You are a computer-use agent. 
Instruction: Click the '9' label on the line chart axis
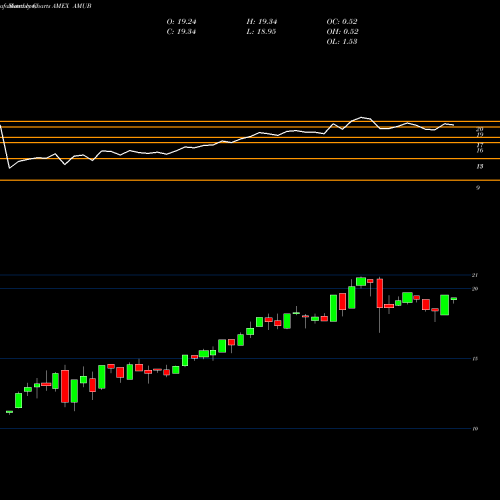tap(478, 188)
